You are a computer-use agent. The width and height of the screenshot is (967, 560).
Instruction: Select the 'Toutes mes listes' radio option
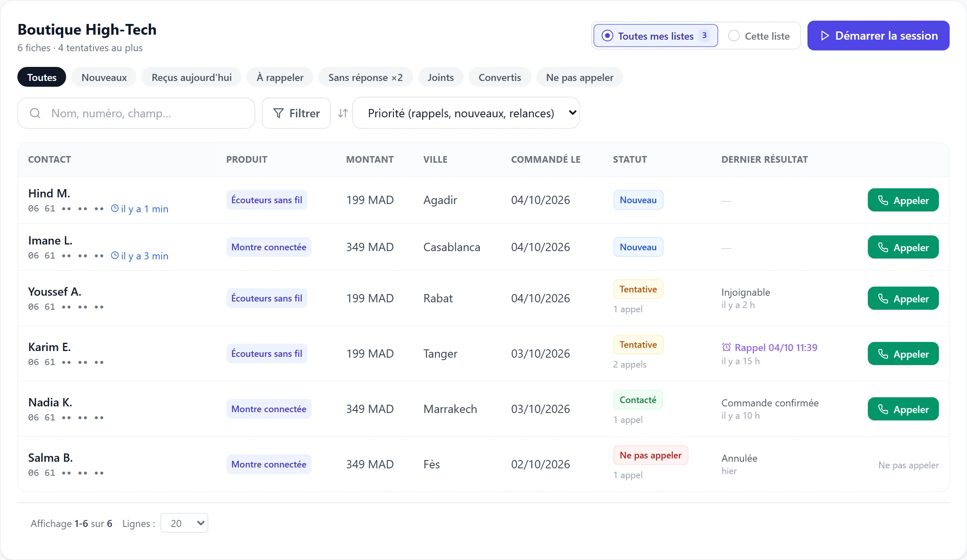coord(655,36)
